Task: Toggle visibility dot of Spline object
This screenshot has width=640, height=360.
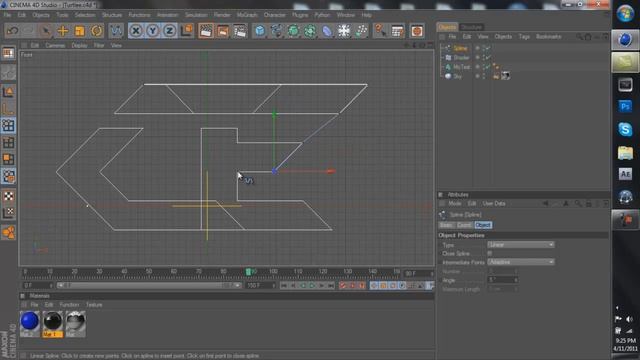Action: [x=478, y=47]
